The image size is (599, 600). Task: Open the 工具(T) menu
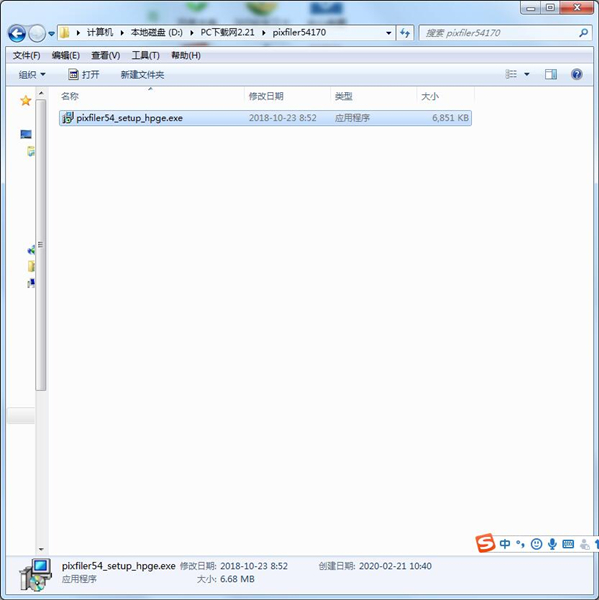point(145,55)
